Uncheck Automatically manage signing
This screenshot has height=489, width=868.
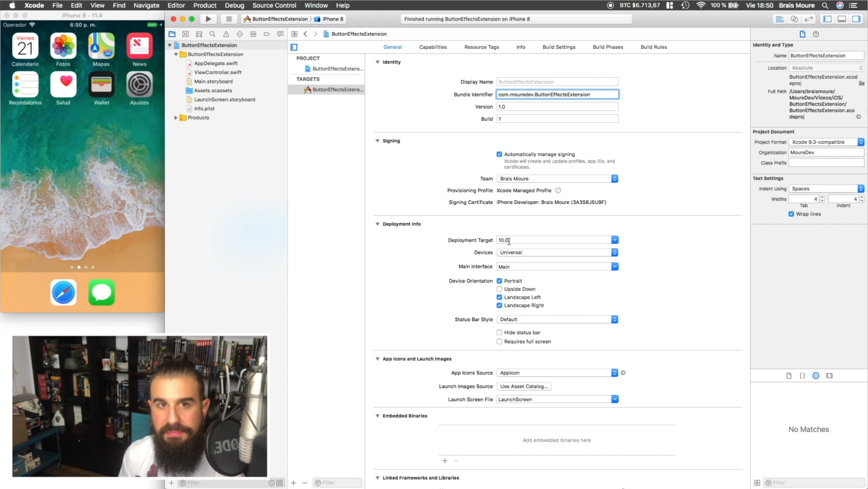pos(499,154)
